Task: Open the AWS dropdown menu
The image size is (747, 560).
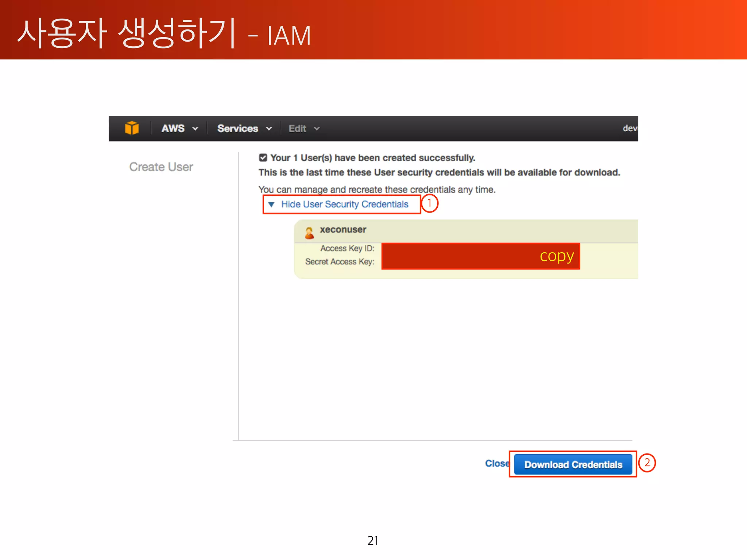Action: pyautogui.click(x=180, y=128)
